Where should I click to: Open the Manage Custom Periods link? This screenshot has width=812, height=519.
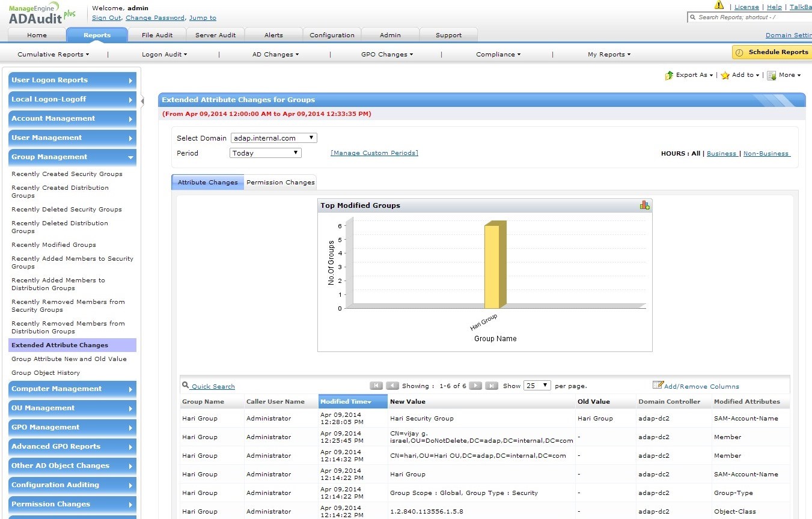click(x=374, y=153)
